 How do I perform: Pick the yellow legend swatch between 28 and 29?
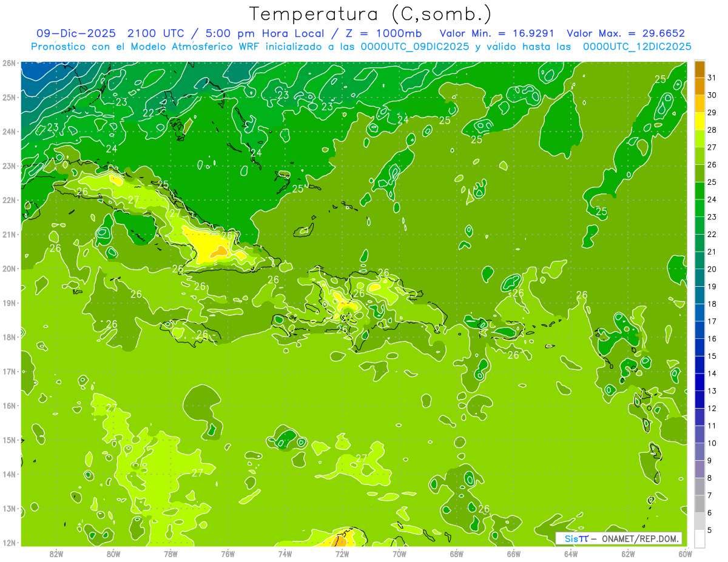pos(699,121)
